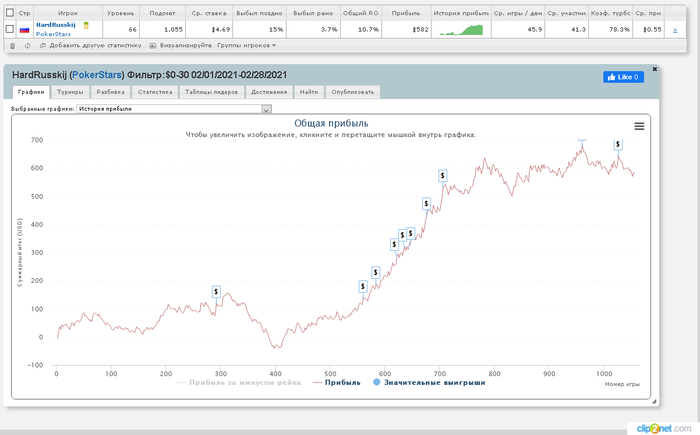Sort by the "Ср. ставка" column header
Image resolution: width=700 pixels, height=435 pixels.
tap(209, 13)
